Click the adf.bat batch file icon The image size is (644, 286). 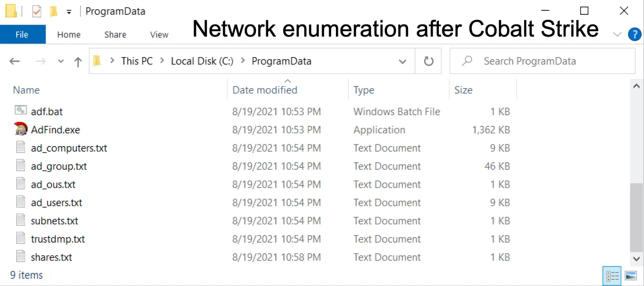(x=21, y=110)
